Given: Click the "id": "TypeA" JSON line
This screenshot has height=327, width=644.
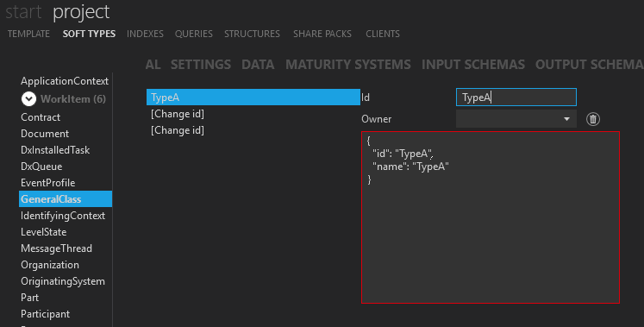Looking at the screenshot, I should coord(403,154).
